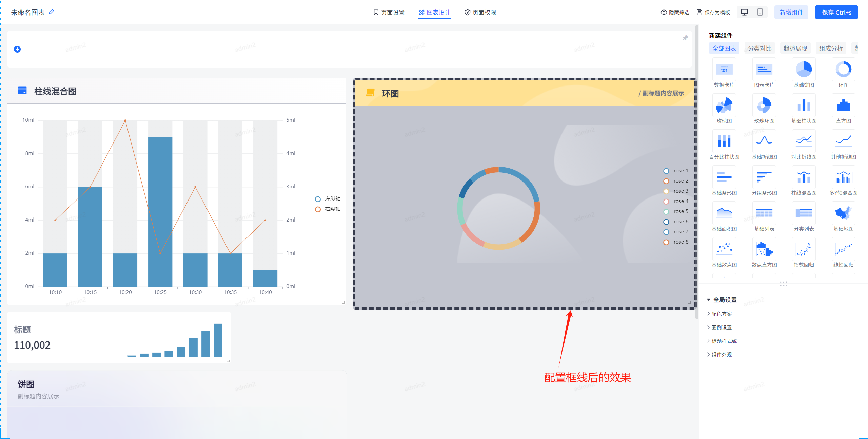Click the + add component icon on canvas
The image size is (868, 439).
(17, 49)
